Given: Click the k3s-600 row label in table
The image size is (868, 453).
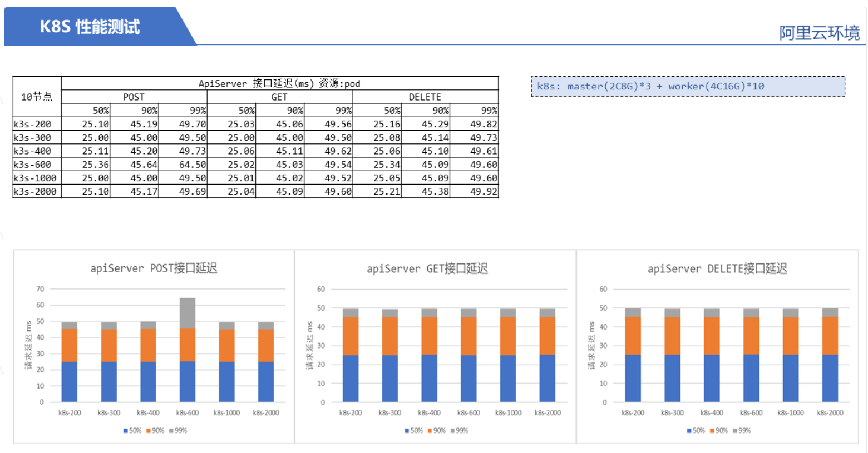Looking at the screenshot, I should (x=33, y=165).
